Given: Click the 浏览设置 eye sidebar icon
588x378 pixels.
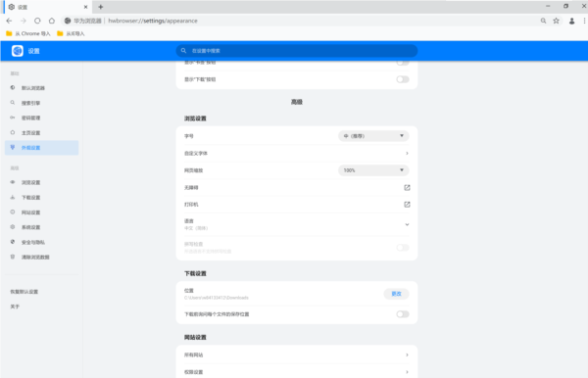Looking at the screenshot, I should click(x=13, y=182).
